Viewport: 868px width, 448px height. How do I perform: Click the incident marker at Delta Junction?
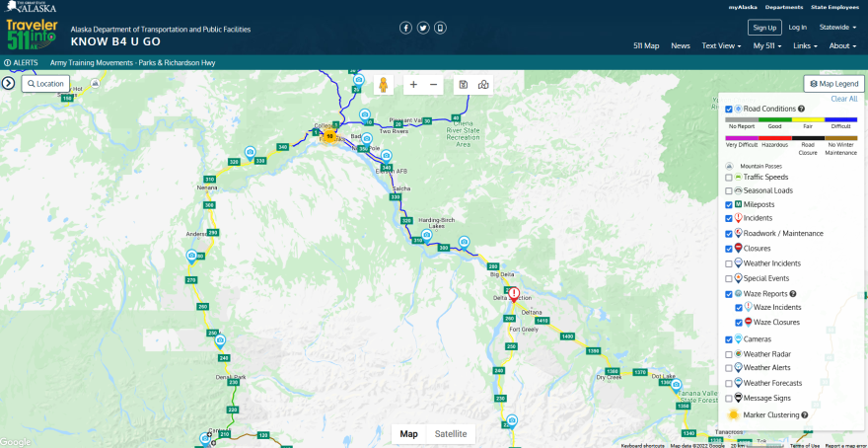pos(514,293)
